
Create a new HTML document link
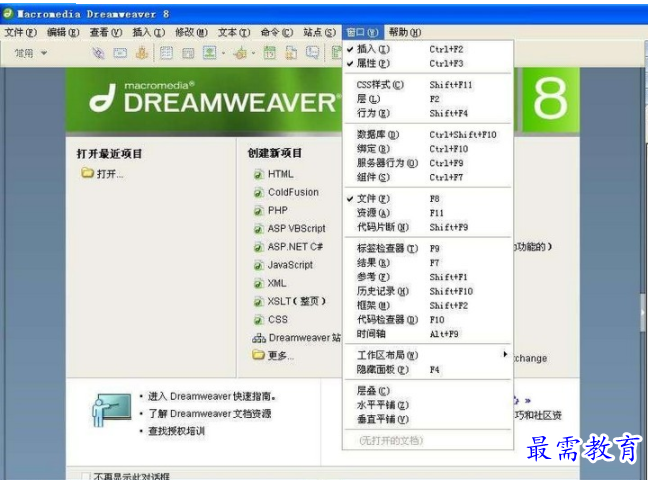pyautogui.click(x=281, y=174)
